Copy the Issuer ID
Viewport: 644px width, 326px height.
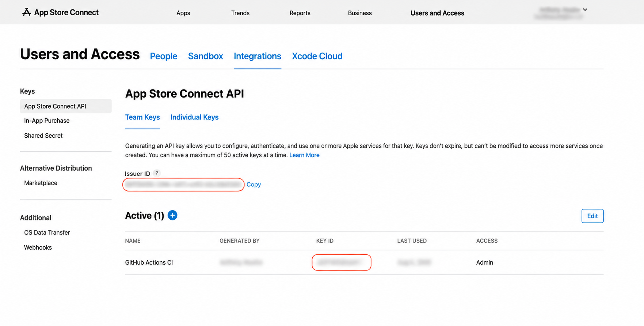tap(254, 185)
